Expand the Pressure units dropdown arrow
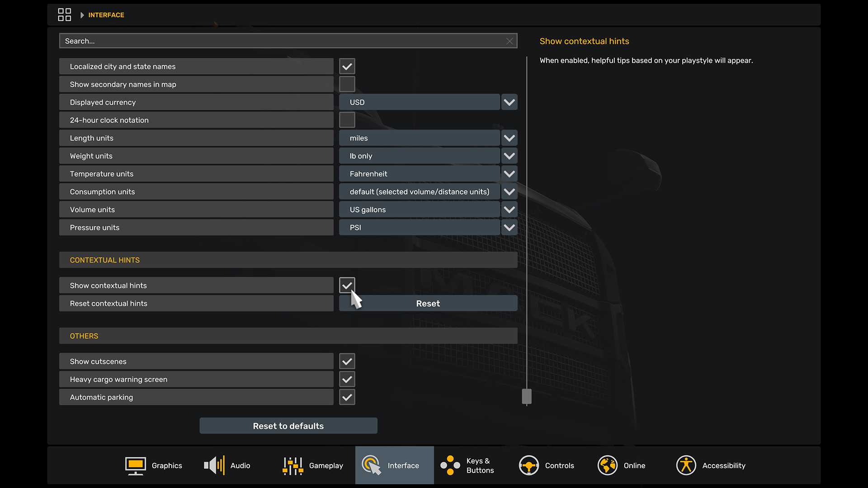868x488 pixels. tap(509, 228)
